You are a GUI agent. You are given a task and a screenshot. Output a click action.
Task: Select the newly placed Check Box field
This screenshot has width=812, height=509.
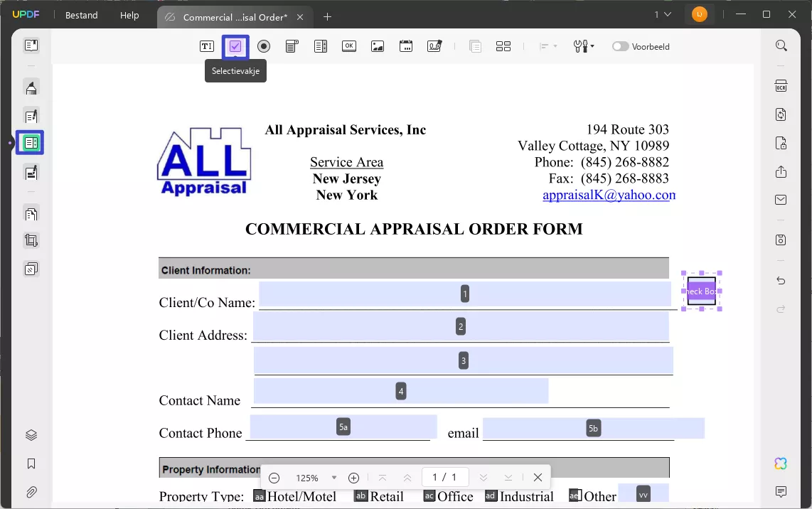tap(702, 291)
